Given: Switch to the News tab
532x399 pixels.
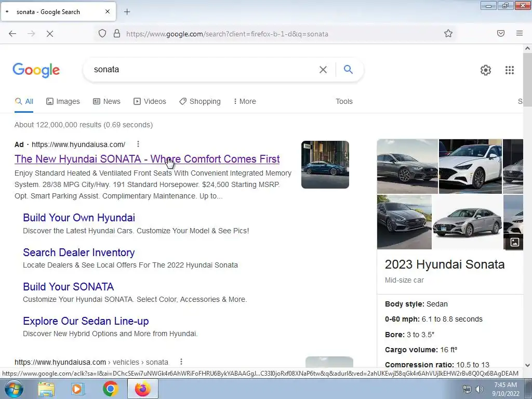Looking at the screenshot, I should point(107,101).
